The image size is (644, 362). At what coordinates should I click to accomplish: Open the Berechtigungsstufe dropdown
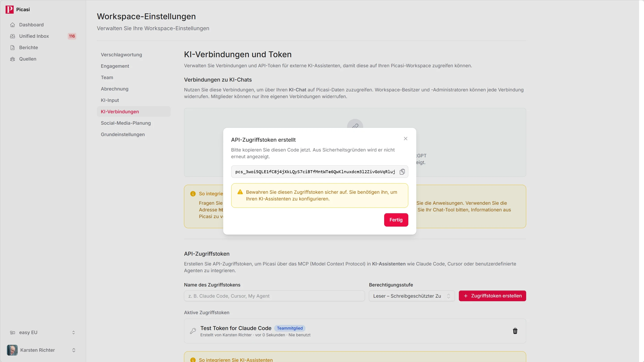pos(412,296)
